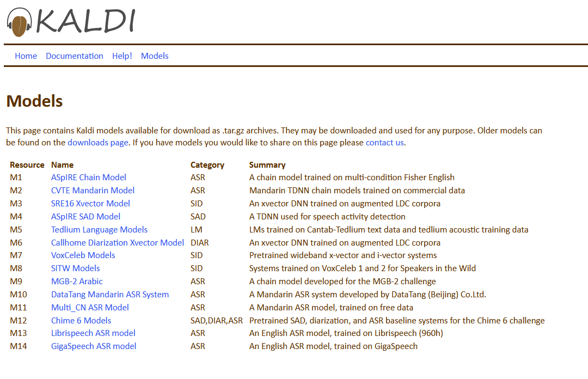Open the ASpIRE Chain Model link
The width and height of the screenshot is (588, 379).
(89, 177)
